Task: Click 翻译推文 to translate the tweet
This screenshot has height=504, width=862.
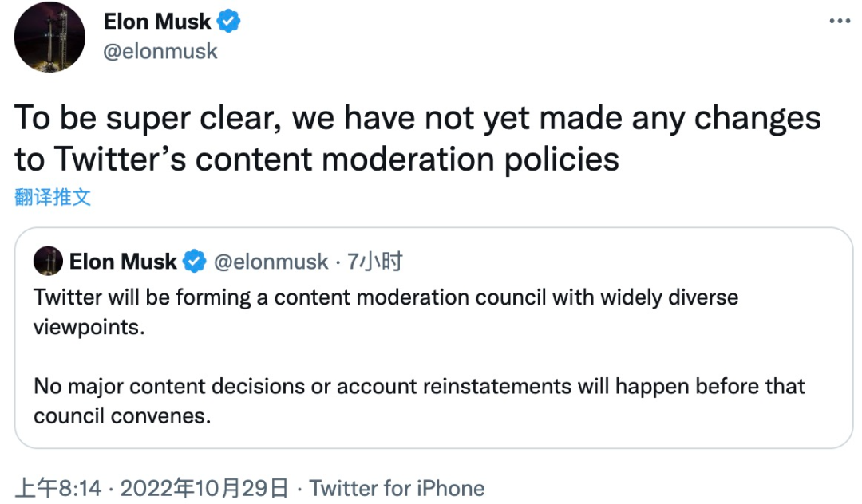Action: click(x=53, y=197)
